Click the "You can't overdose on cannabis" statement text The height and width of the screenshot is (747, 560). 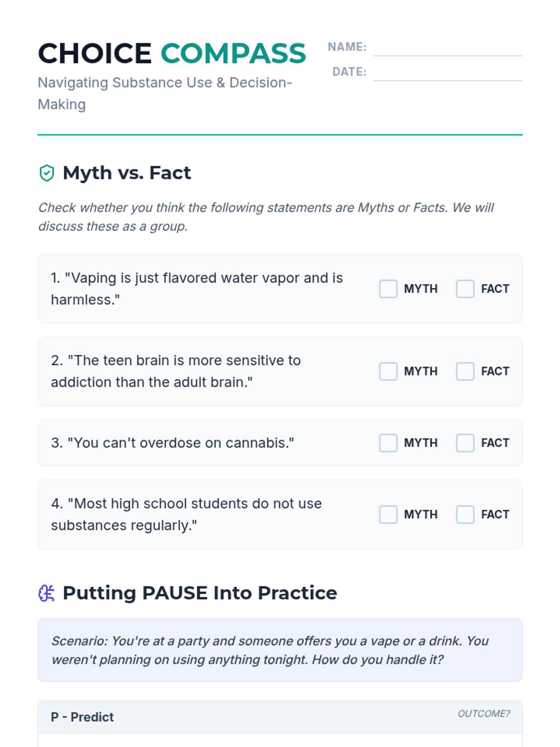pos(173,443)
